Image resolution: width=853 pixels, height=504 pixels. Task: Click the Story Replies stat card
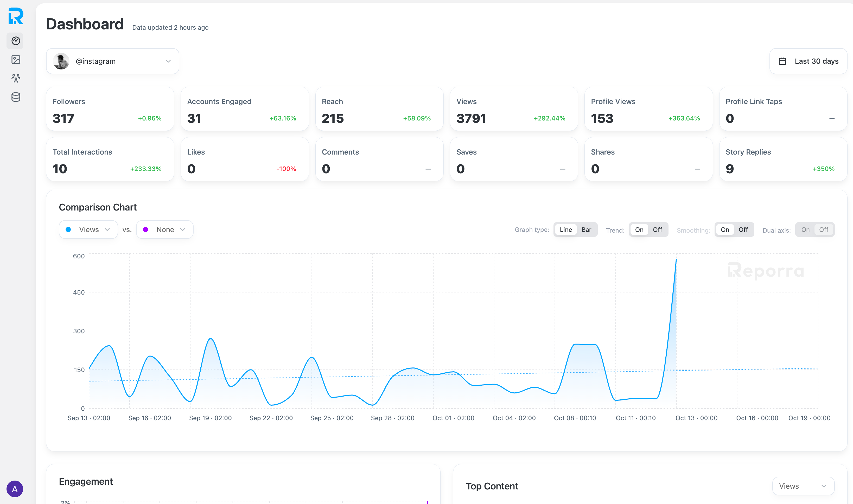(783, 159)
